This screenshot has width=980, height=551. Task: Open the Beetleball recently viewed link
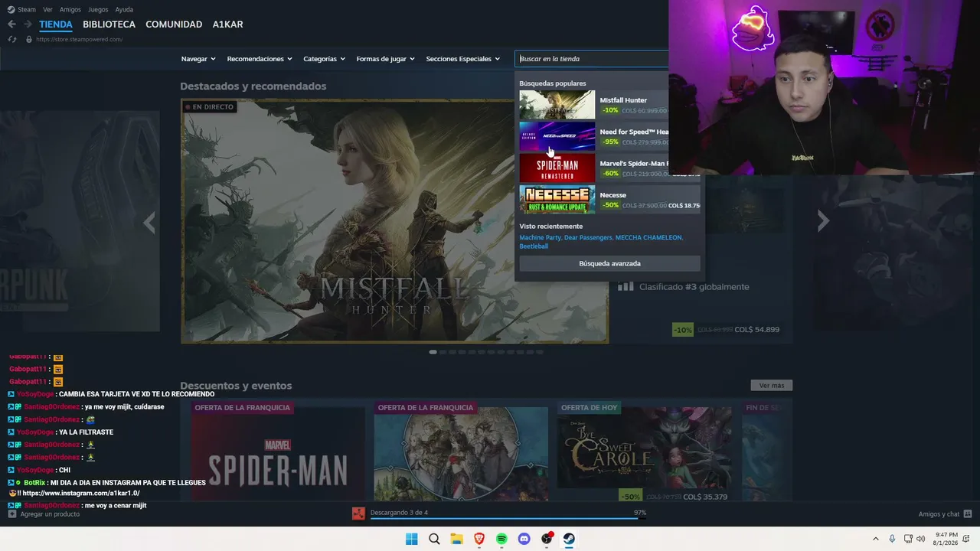[x=534, y=246]
